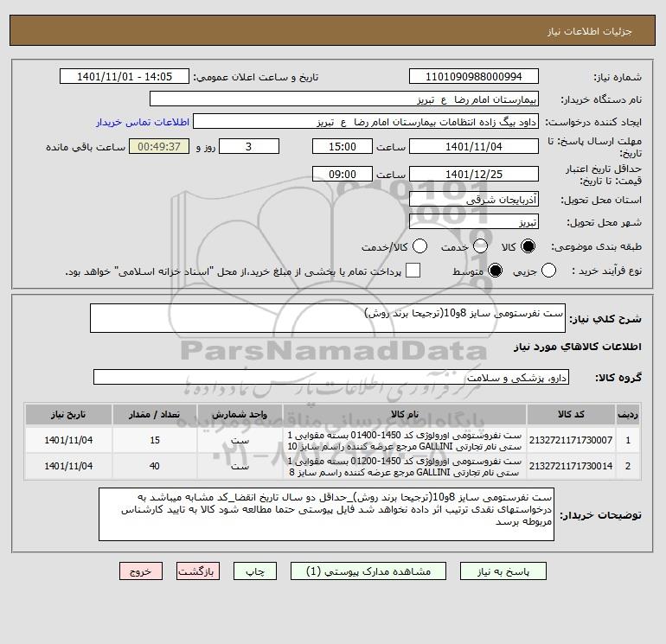The height and width of the screenshot is (644, 666).
Task: Click the buyer name field بیمارستان امام رضا
Action: click(344, 99)
